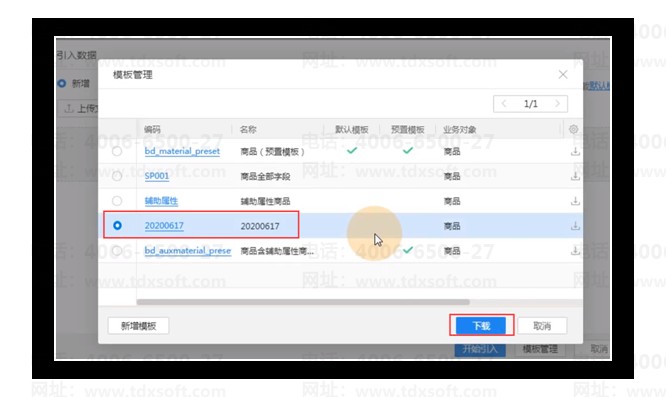Click blue 下载 button
The height and width of the screenshot is (397, 666).
(481, 326)
